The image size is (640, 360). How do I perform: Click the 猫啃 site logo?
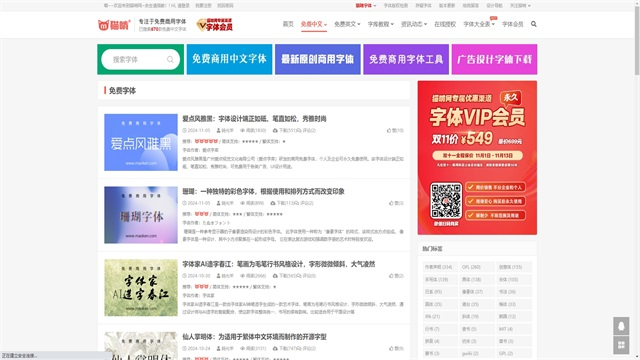(114, 25)
